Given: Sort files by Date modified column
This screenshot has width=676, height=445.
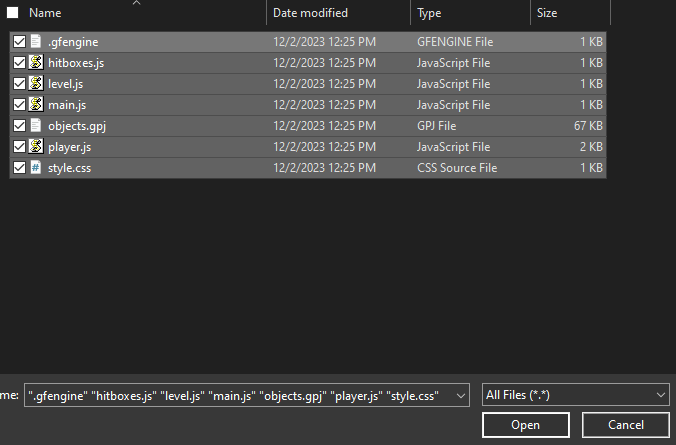Looking at the screenshot, I should point(336,13).
